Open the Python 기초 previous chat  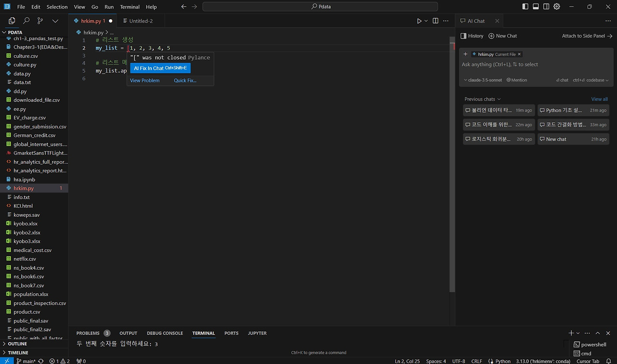point(573,110)
